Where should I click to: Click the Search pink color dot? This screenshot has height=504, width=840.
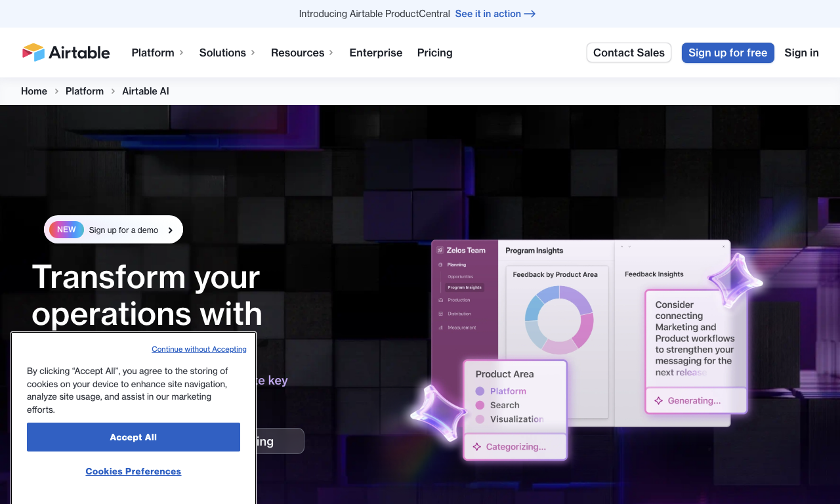[x=480, y=405]
